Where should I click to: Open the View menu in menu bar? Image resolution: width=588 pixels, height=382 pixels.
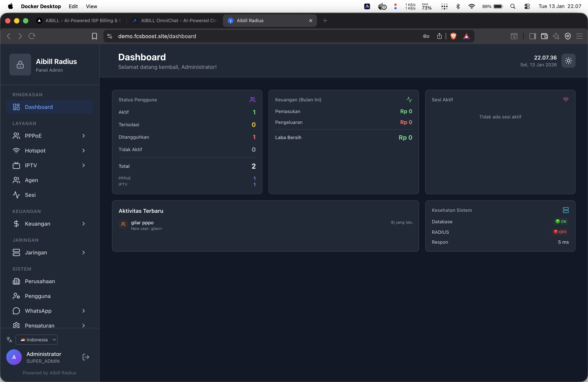91,6
